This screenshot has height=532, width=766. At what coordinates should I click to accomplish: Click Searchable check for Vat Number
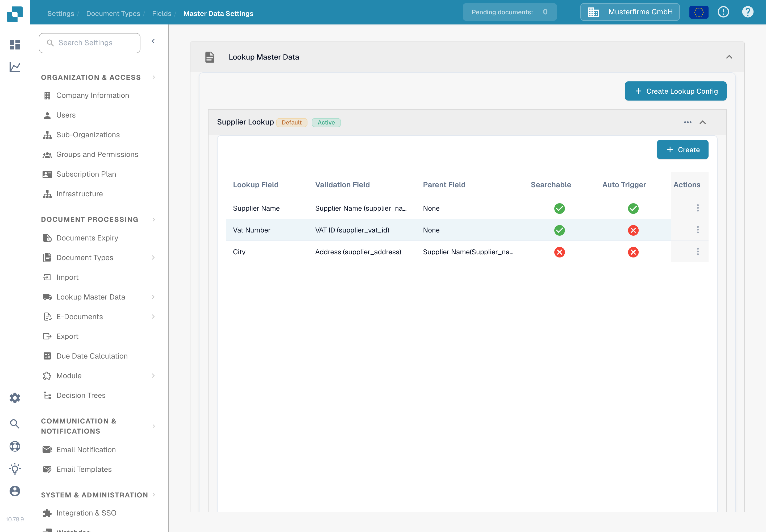tap(559, 230)
